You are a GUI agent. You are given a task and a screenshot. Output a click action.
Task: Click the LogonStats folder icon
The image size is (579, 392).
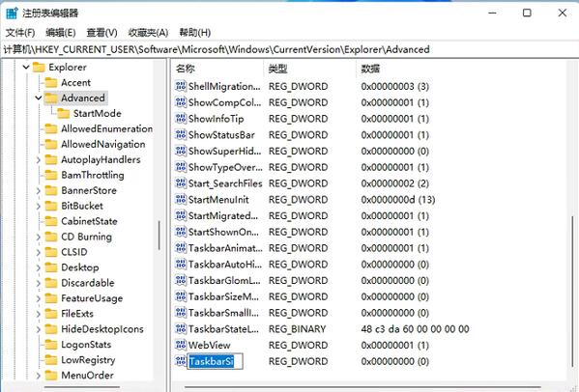click(51, 345)
